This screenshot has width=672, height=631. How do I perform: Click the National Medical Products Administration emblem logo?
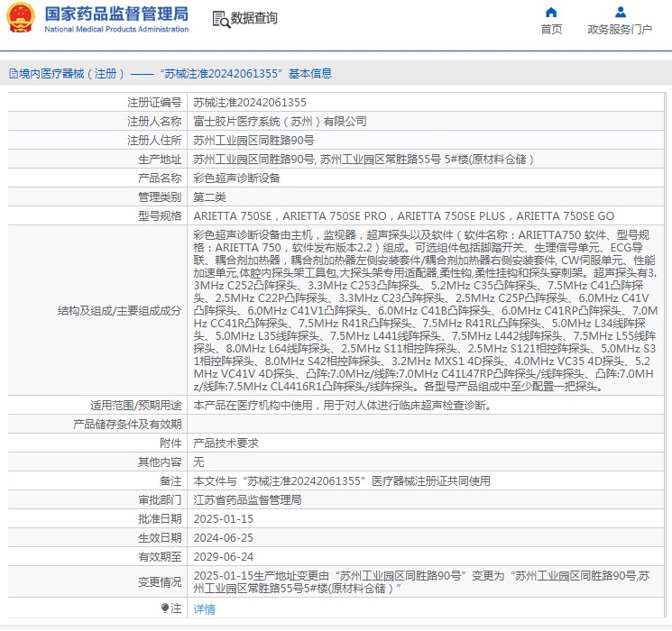20,18
